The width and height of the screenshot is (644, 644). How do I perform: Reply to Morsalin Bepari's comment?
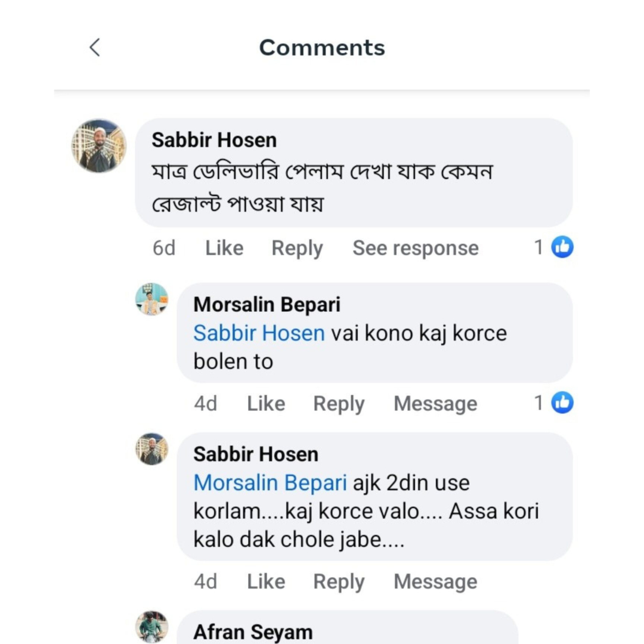(339, 404)
